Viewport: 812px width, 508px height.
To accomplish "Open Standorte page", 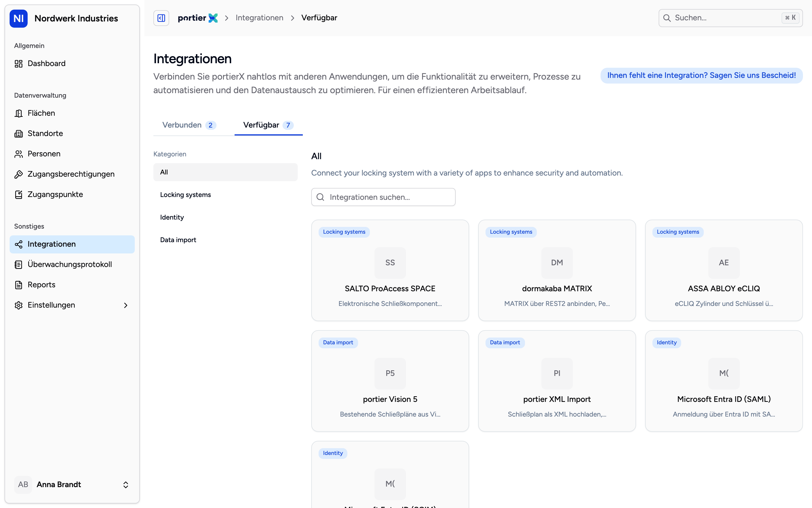I will [72, 134].
